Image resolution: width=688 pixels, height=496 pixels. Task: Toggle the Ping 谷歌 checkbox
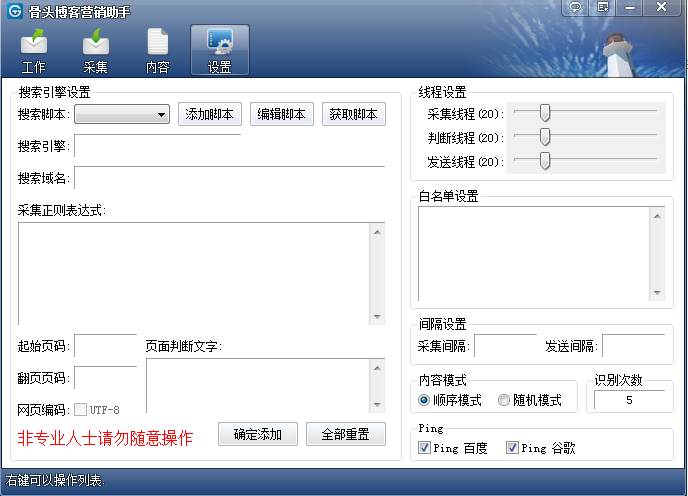pos(512,448)
